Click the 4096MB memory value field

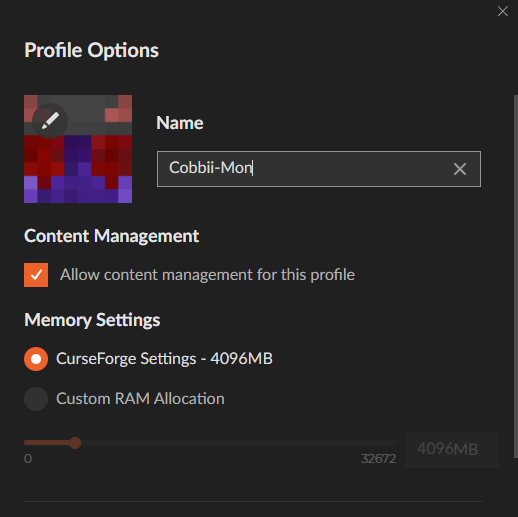[x=452, y=449]
